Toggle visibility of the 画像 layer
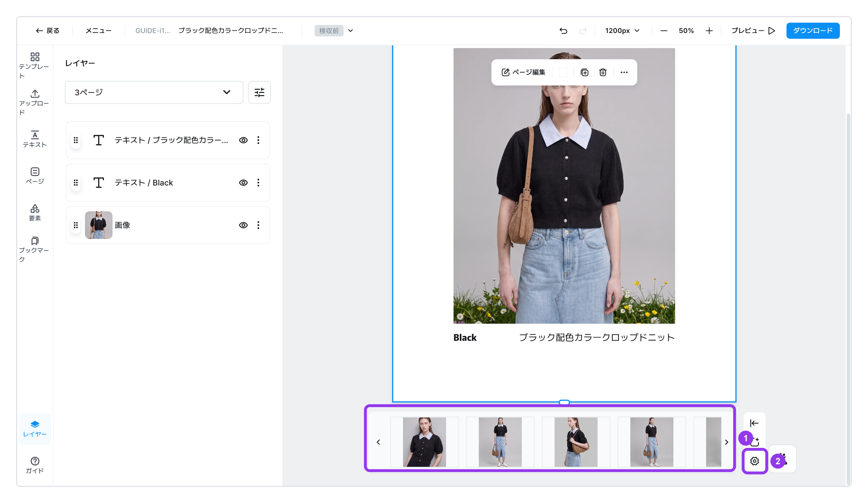The height and width of the screenshot is (503, 868). tap(243, 225)
